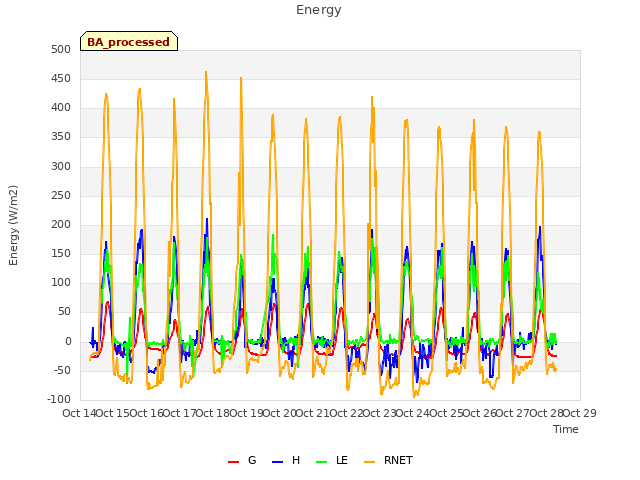Click the Oct 29 x-axis tick label
Viewport: 640px width, 480px height.
(580, 413)
